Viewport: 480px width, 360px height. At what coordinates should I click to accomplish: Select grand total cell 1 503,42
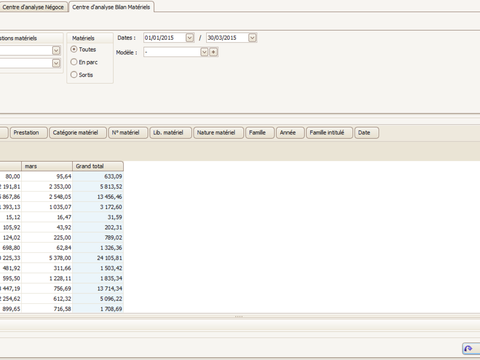[98, 268]
